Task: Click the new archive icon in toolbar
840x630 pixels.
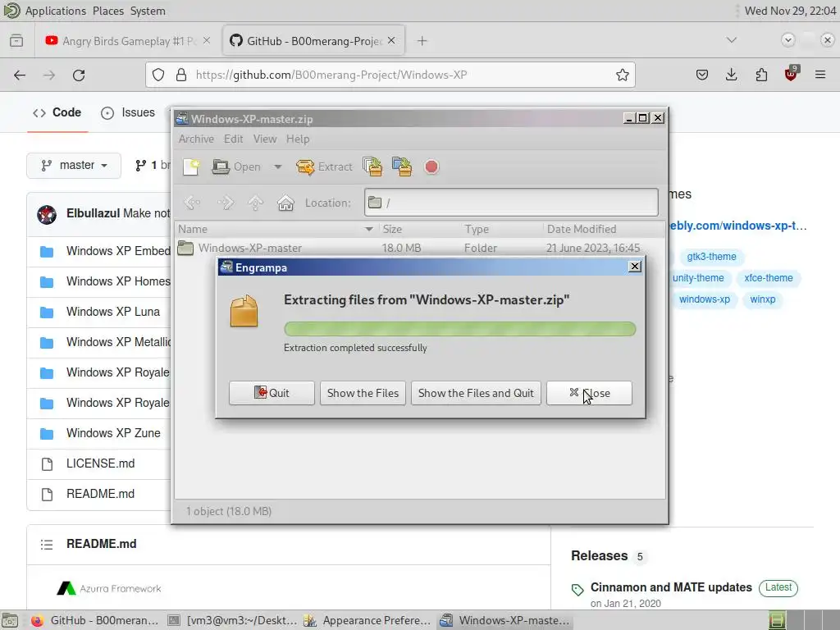Action: 191,167
